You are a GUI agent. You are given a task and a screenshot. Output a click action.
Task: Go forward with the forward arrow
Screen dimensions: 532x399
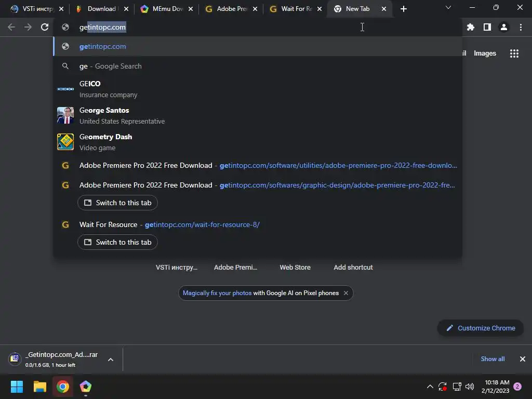coord(28,27)
